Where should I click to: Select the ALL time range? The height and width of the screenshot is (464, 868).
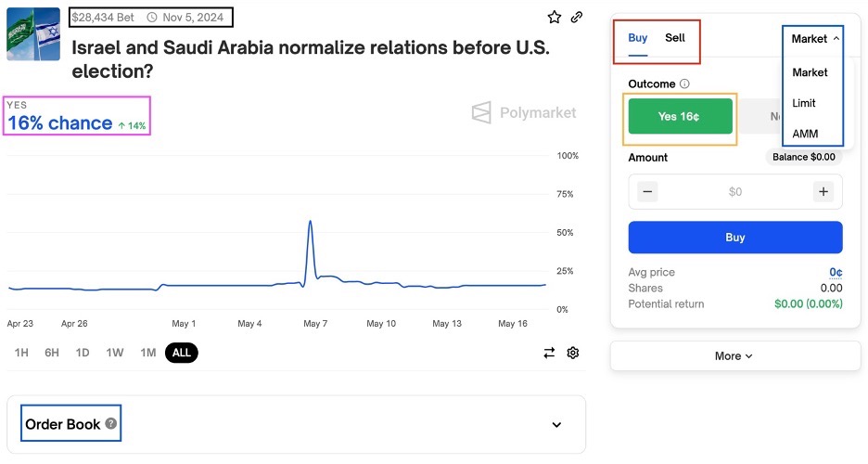pyautogui.click(x=182, y=353)
